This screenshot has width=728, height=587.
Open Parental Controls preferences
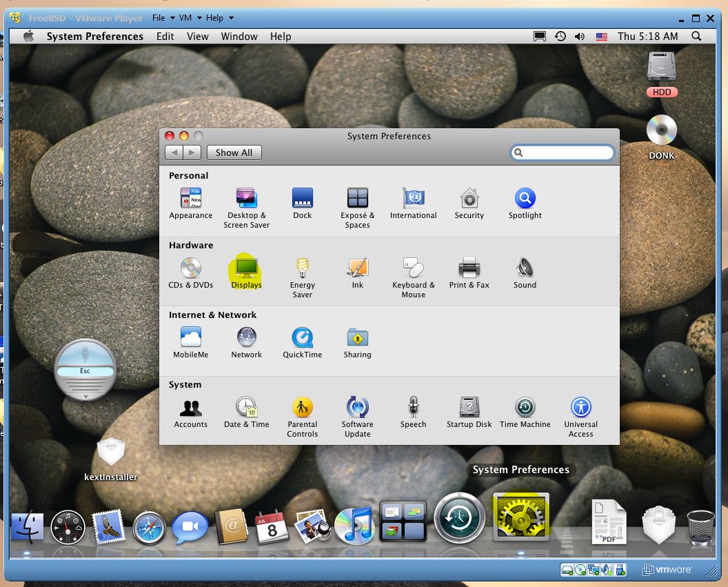click(302, 417)
